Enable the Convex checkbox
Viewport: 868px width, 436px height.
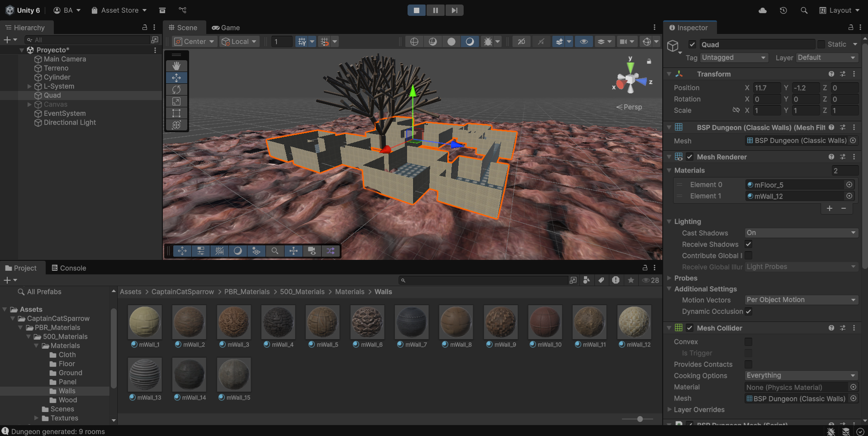(x=749, y=342)
